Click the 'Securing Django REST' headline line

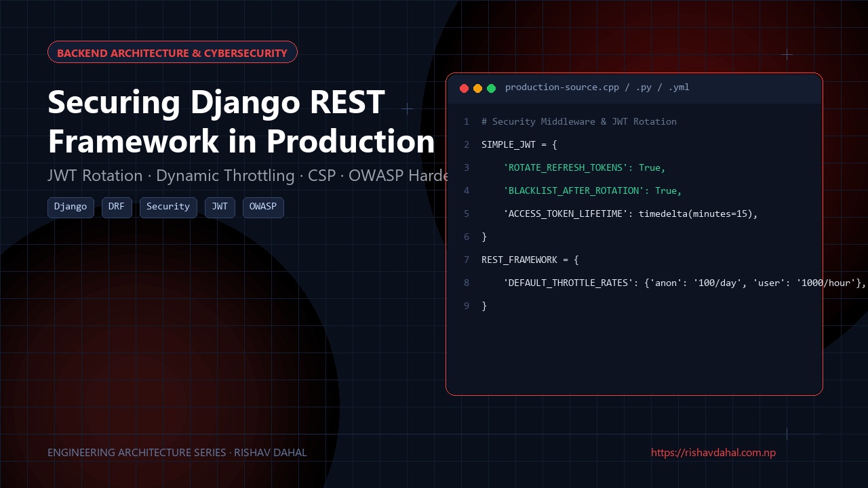click(x=216, y=102)
